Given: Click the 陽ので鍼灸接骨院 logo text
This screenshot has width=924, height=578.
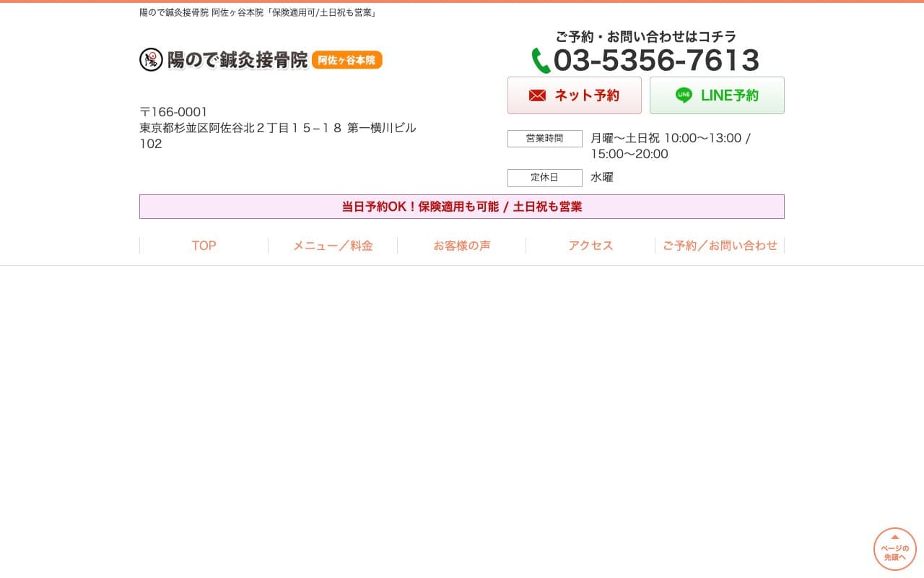Looking at the screenshot, I should (x=237, y=60).
